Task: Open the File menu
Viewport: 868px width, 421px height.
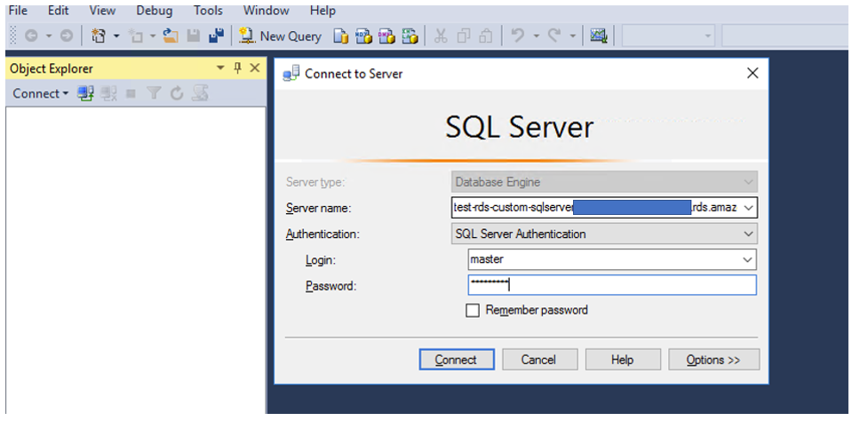Action: click(x=19, y=11)
